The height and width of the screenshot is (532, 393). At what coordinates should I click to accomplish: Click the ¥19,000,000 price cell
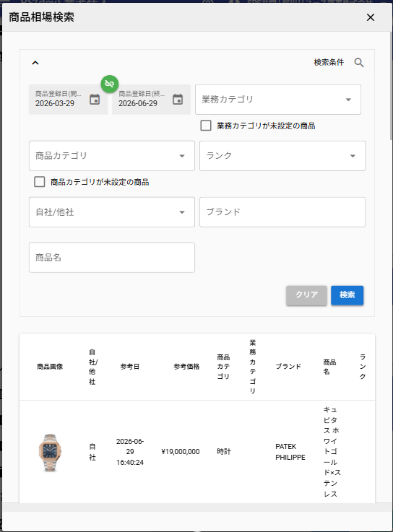pyautogui.click(x=181, y=452)
